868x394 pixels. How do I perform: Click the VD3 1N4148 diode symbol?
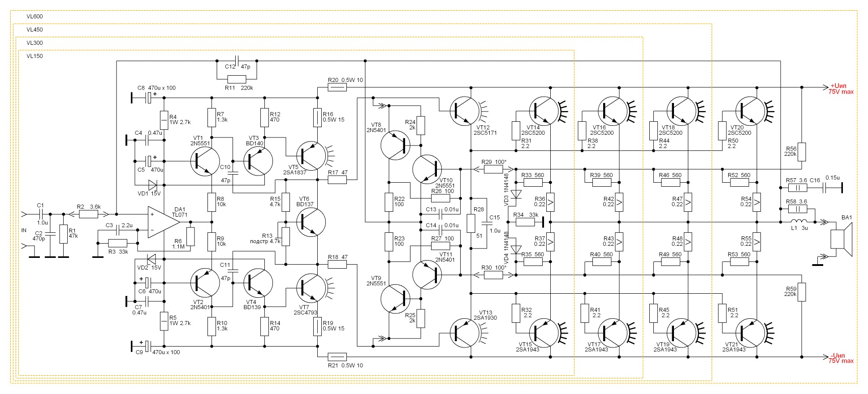click(516, 194)
